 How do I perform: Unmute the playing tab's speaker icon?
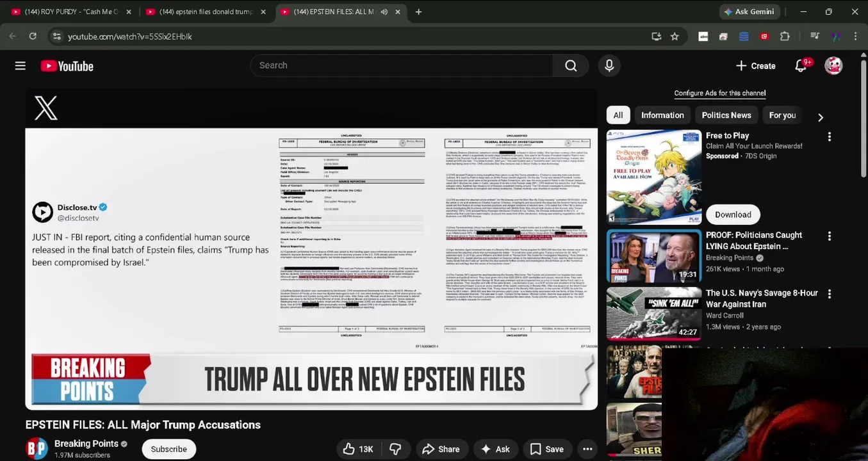pyautogui.click(x=384, y=12)
